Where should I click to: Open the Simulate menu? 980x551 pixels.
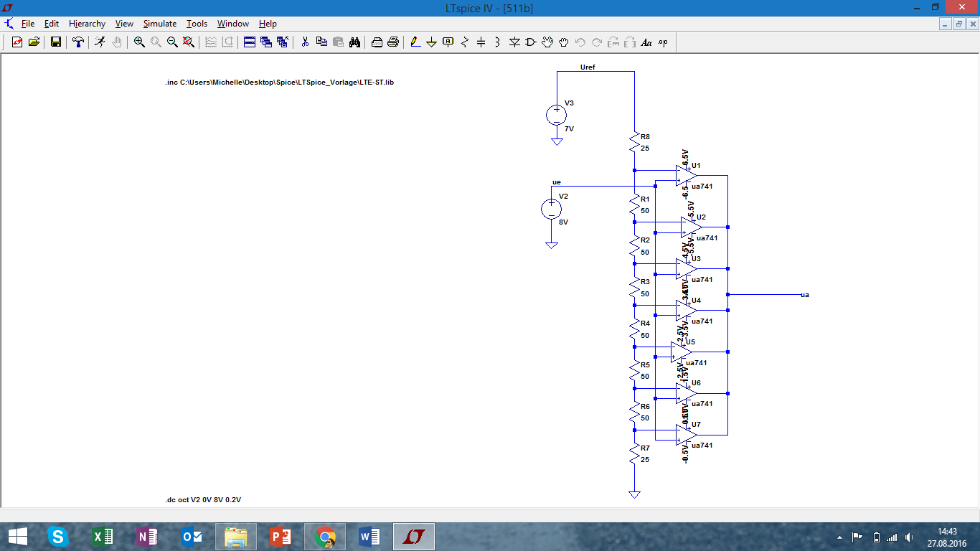tap(159, 24)
